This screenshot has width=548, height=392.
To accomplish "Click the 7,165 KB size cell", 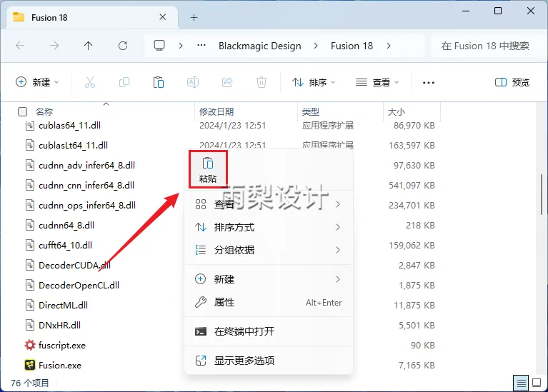I will click(x=417, y=365).
